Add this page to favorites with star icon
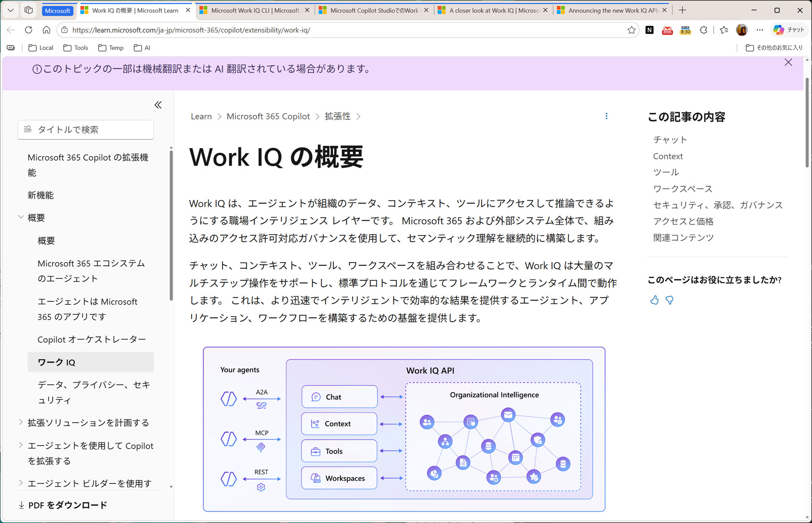812x523 pixels. pos(631,30)
